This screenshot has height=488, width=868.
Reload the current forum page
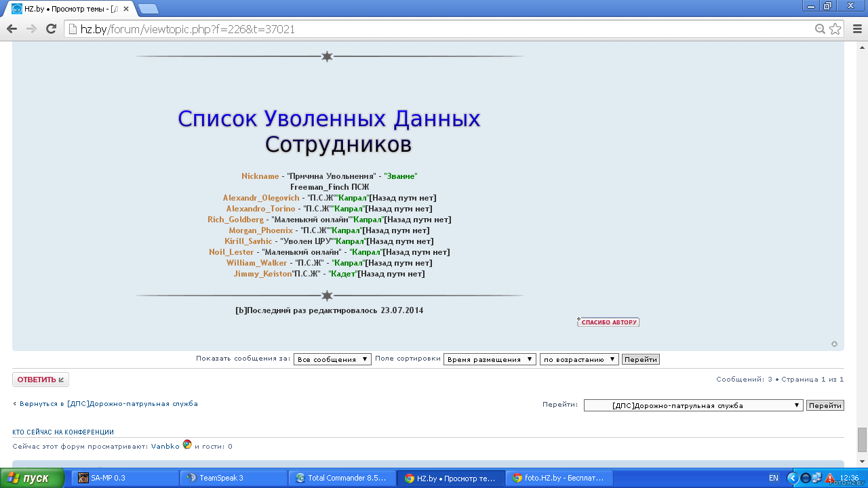tap(51, 29)
